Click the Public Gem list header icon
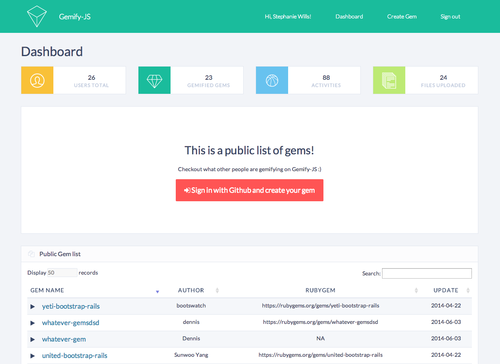Screen dimensions: 500x364 click(x=31, y=254)
